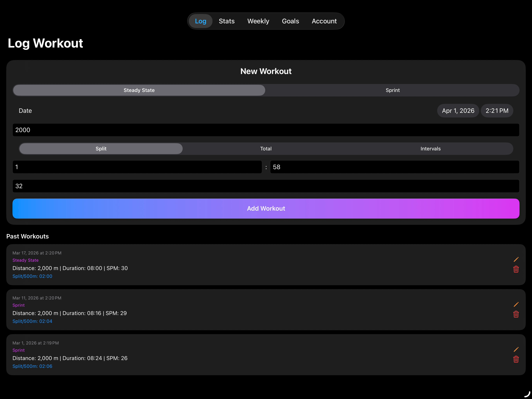Click the 'Mar 11, 2026 at 2:20 PM' timestamp
This screenshot has height=399, width=532.
[x=37, y=298]
